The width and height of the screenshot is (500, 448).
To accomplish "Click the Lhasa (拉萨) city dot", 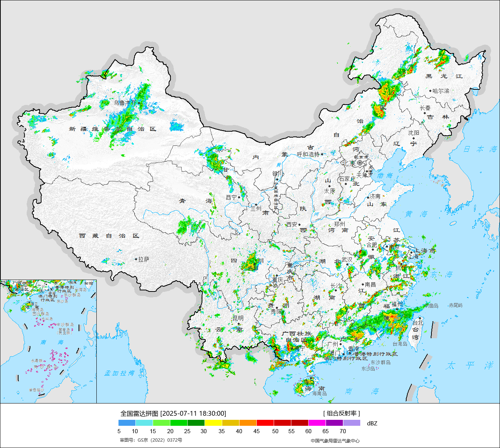I will coord(136,259).
